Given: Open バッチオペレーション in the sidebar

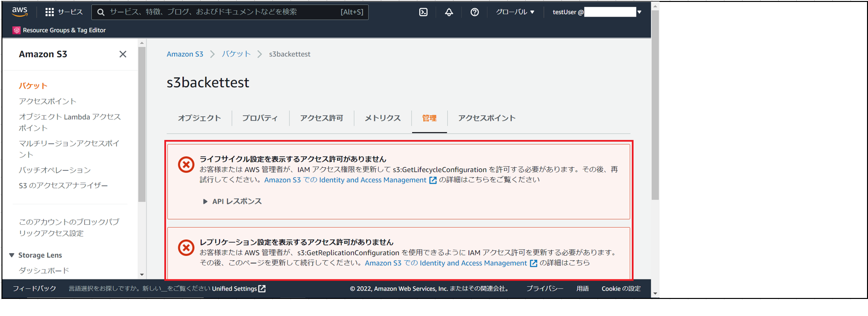Looking at the screenshot, I should 55,170.
